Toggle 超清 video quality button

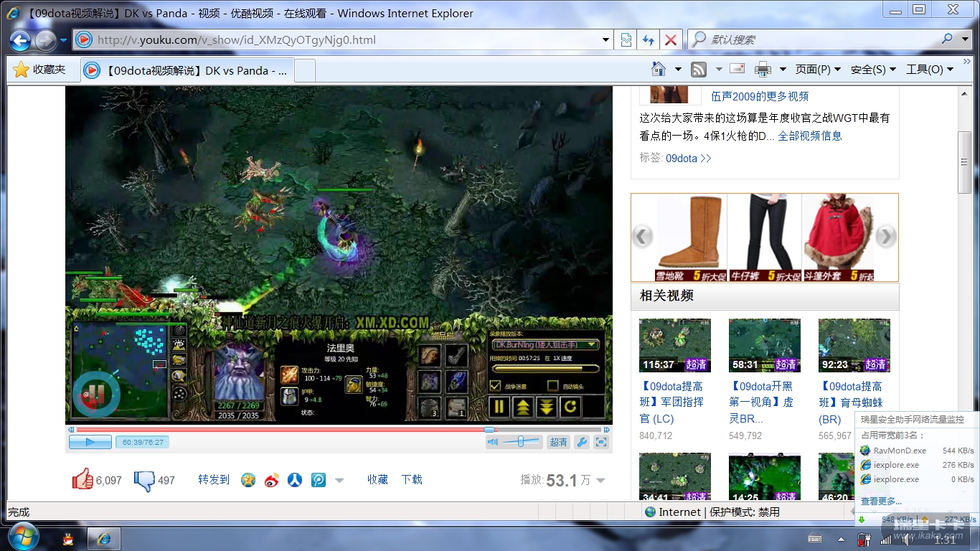point(558,442)
